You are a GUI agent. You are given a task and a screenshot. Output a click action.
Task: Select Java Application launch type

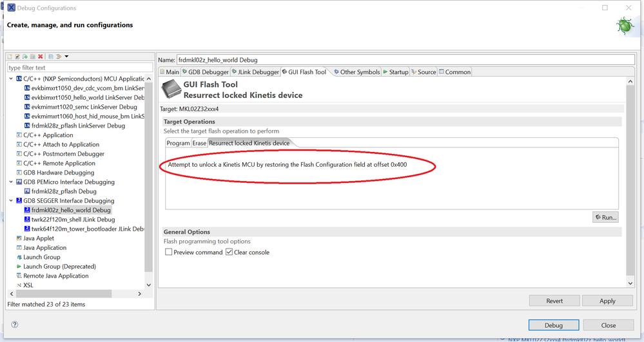pos(41,248)
